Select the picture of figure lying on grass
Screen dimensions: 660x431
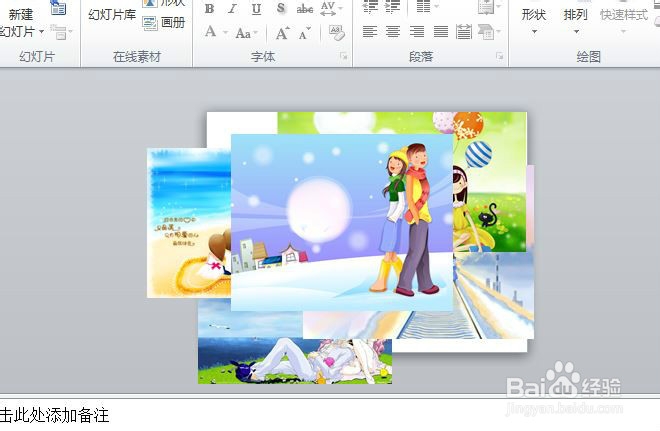click(x=295, y=360)
